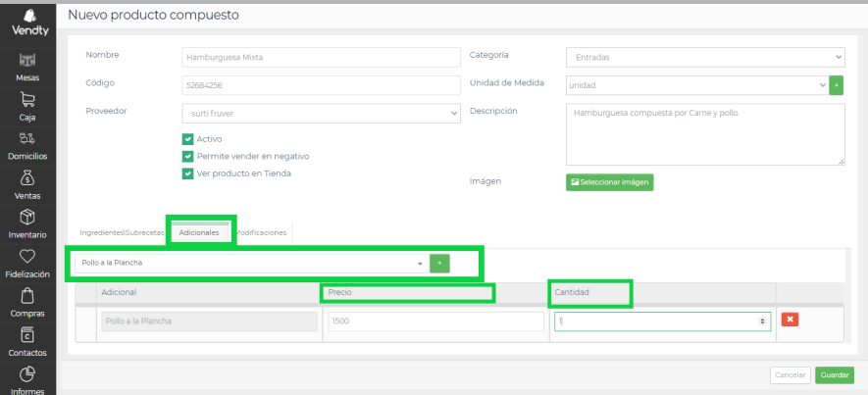Switch to Modificaciones tab
Image resolution: width=868 pixels, height=395 pixels.
coord(261,233)
